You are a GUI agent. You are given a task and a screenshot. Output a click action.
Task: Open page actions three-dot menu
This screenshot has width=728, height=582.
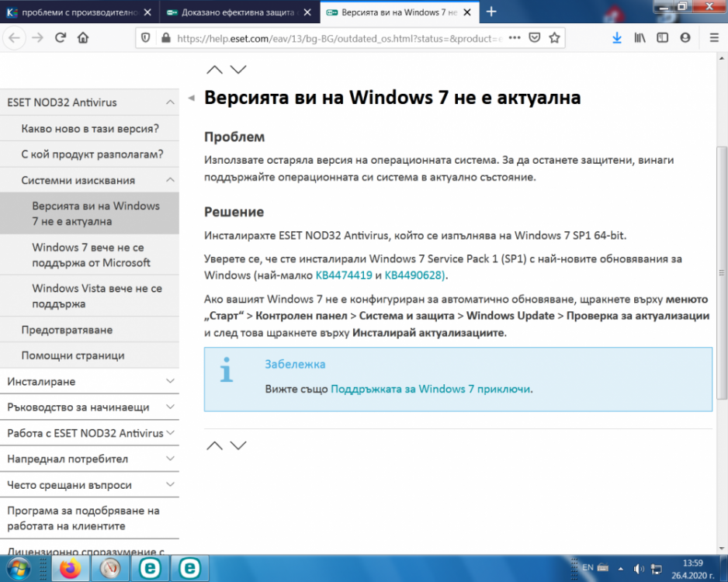[515, 38]
